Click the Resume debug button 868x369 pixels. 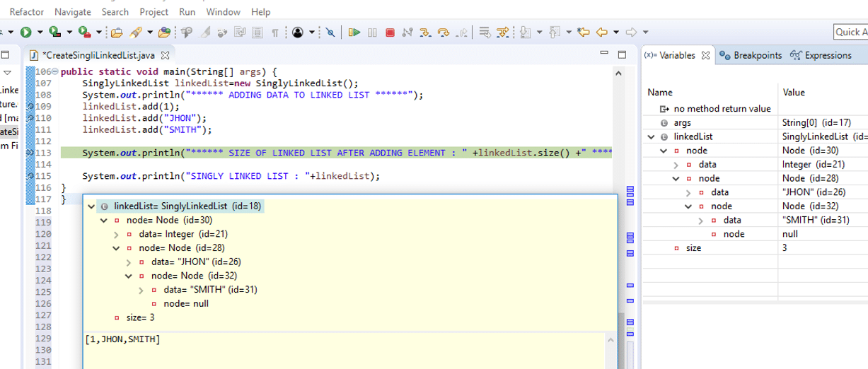click(355, 32)
